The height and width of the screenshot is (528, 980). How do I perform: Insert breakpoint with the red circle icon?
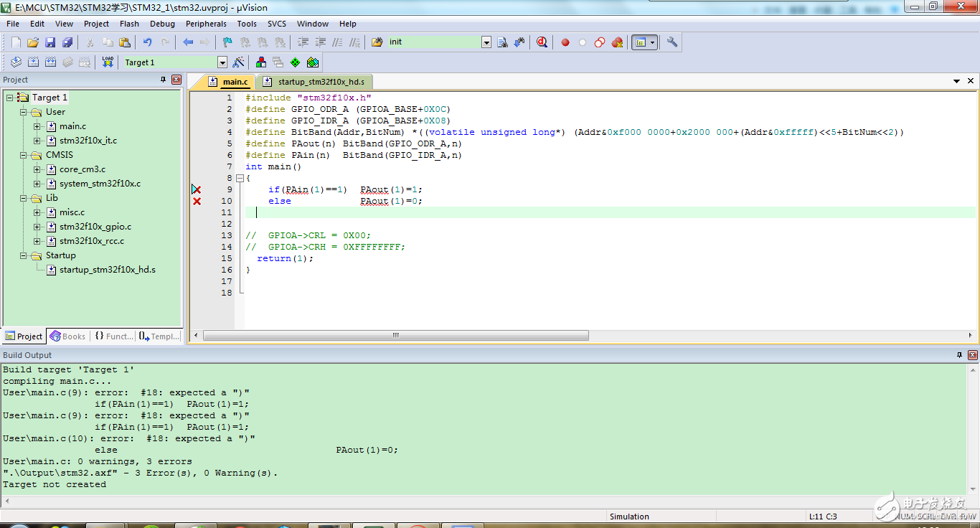[565, 42]
